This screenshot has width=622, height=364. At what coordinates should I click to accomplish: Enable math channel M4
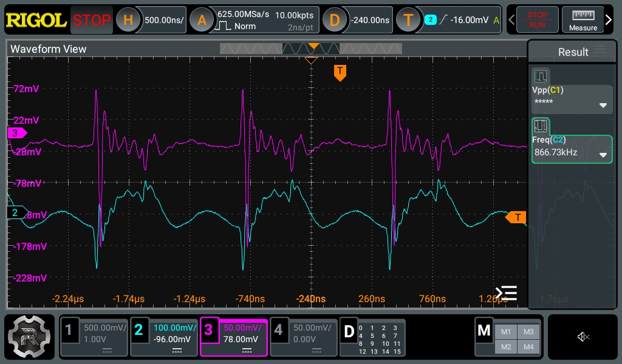[528, 346]
